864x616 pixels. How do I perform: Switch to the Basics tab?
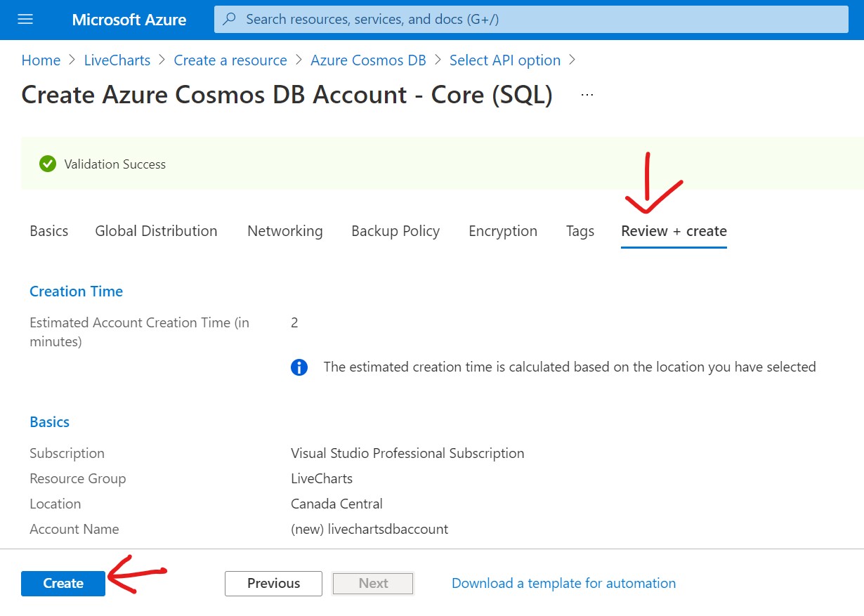click(x=49, y=231)
